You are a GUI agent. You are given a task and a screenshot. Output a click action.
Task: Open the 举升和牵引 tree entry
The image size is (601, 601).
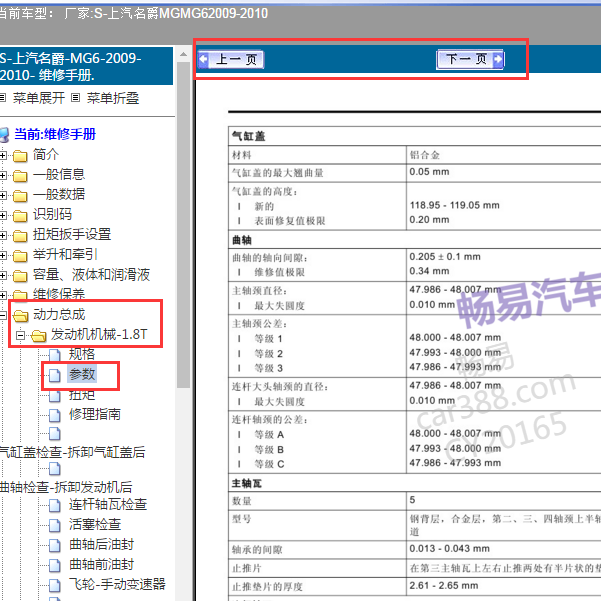65,254
